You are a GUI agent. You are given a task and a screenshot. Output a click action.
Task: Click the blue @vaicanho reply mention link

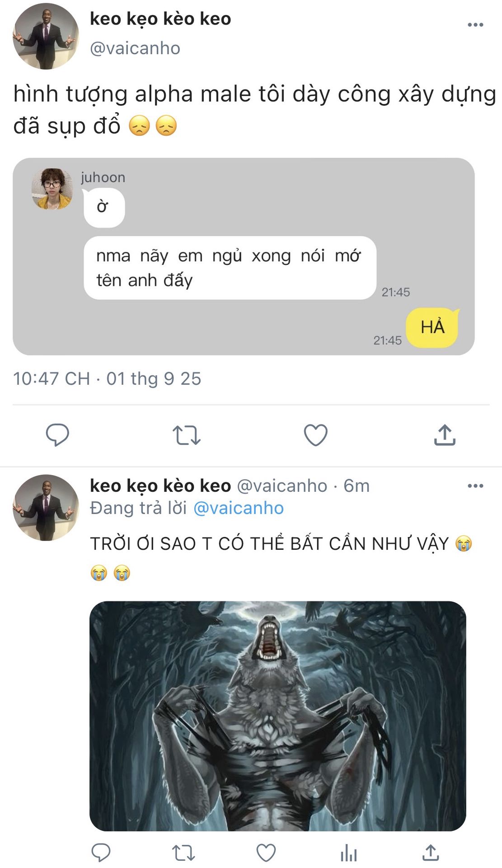click(x=239, y=508)
